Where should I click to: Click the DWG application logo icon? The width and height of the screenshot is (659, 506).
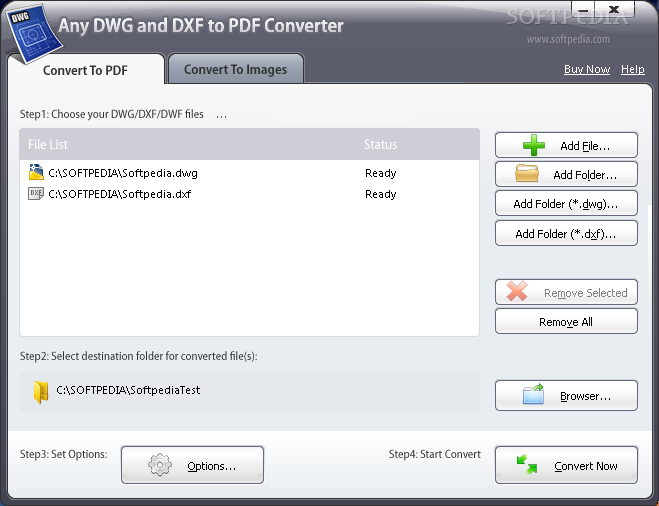point(34,34)
